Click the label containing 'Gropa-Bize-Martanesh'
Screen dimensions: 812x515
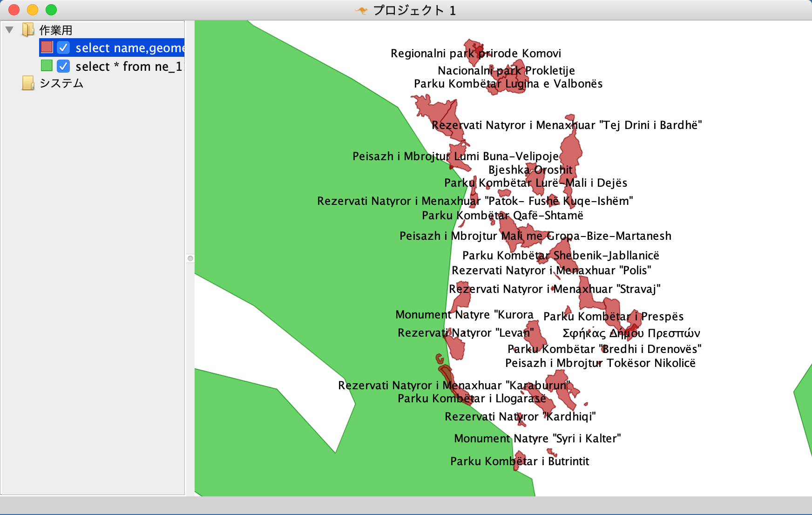coord(535,236)
